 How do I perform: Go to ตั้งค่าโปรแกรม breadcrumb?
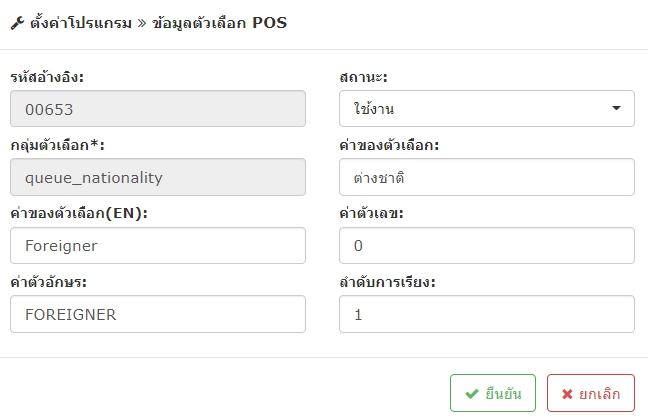tap(81, 23)
